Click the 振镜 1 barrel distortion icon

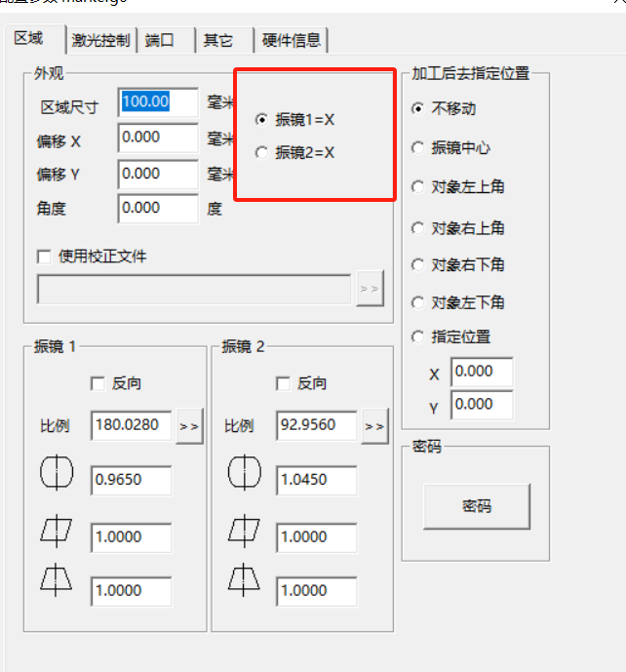pyautogui.click(x=57, y=472)
